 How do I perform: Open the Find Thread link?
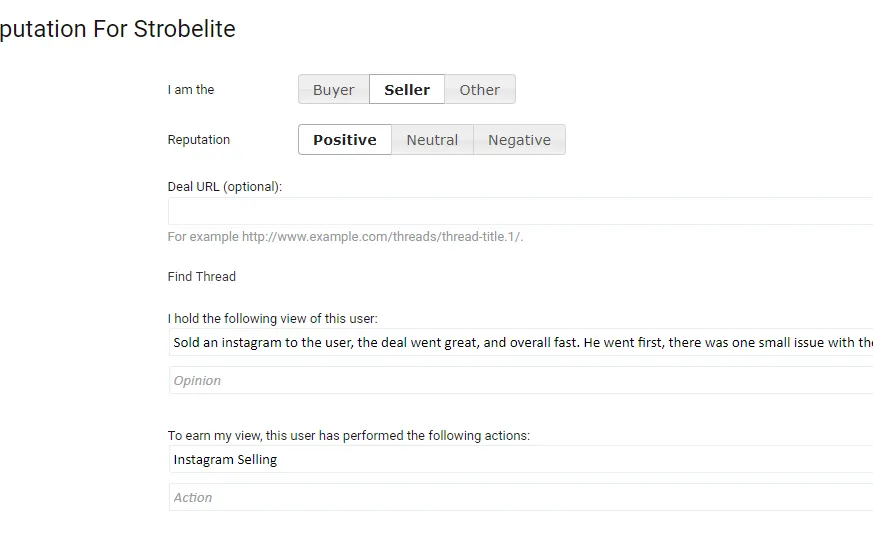pyautogui.click(x=202, y=277)
